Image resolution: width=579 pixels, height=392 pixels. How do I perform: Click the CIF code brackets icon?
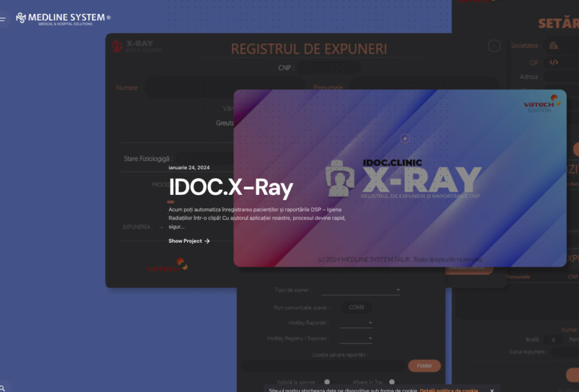(x=554, y=63)
